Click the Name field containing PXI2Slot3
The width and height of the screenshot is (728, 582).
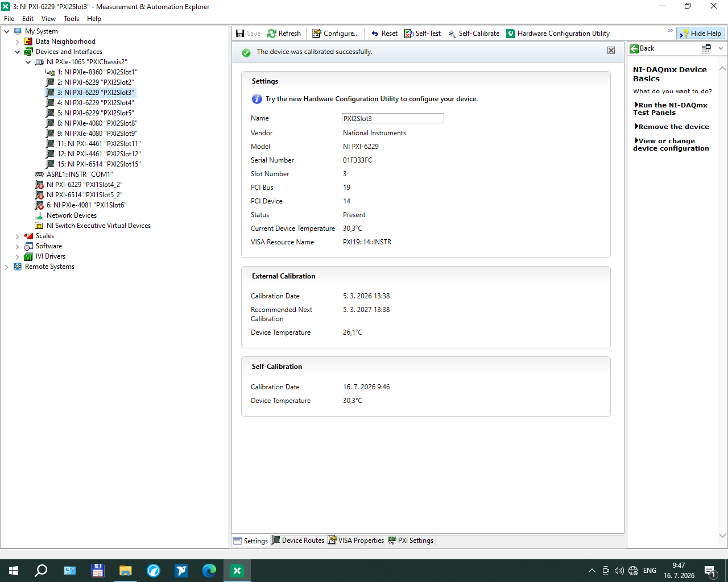point(392,118)
